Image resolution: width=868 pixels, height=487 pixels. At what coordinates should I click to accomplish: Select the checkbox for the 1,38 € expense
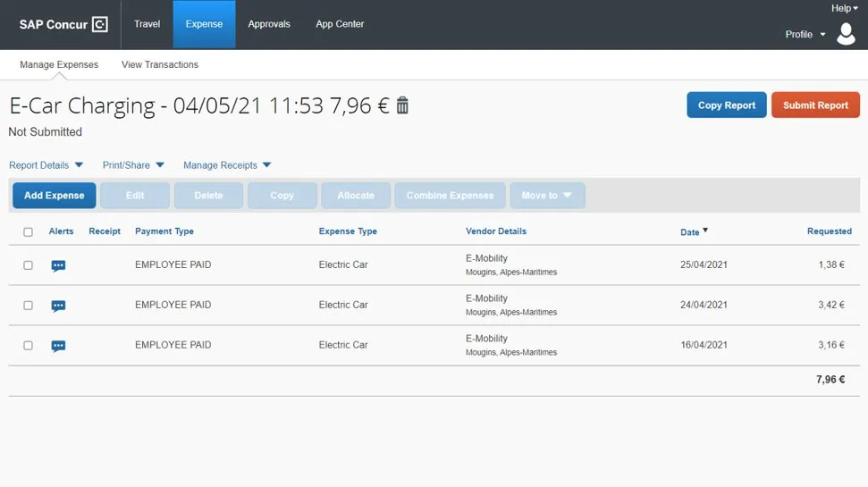[28, 265]
